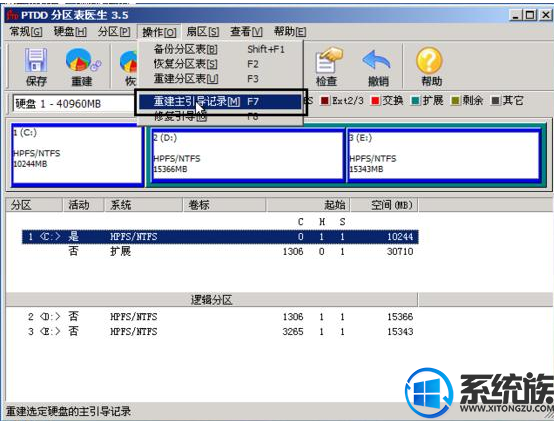Select the 2 (D:) partition block
554x421 pixels.
tap(248, 155)
